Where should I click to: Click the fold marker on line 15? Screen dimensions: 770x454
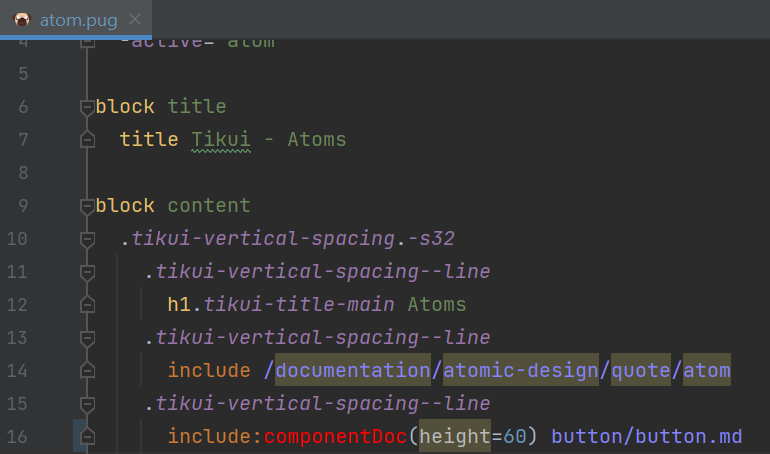(x=88, y=403)
